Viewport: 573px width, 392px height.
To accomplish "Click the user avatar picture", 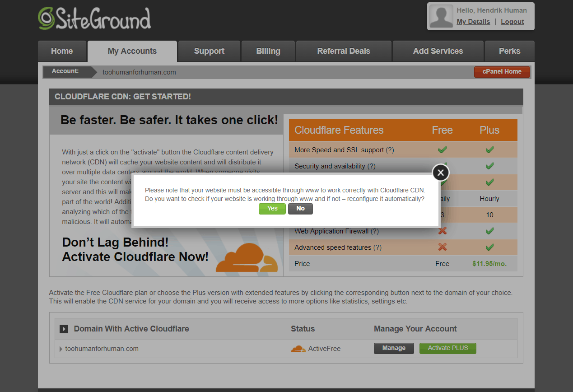I will [x=441, y=16].
